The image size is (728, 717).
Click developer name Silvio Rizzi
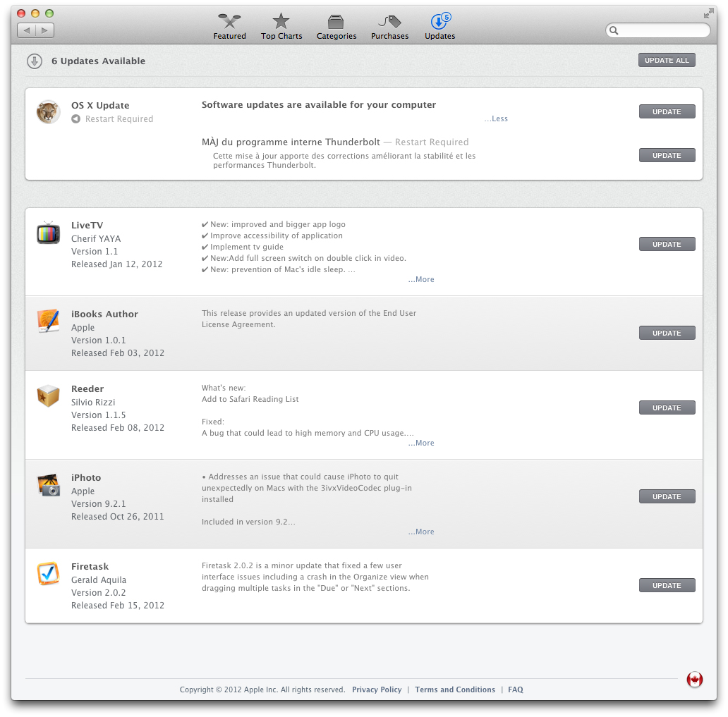93,403
